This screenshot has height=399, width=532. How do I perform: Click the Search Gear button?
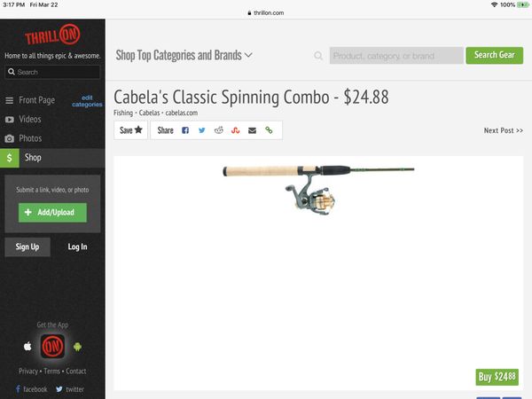point(495,55)
